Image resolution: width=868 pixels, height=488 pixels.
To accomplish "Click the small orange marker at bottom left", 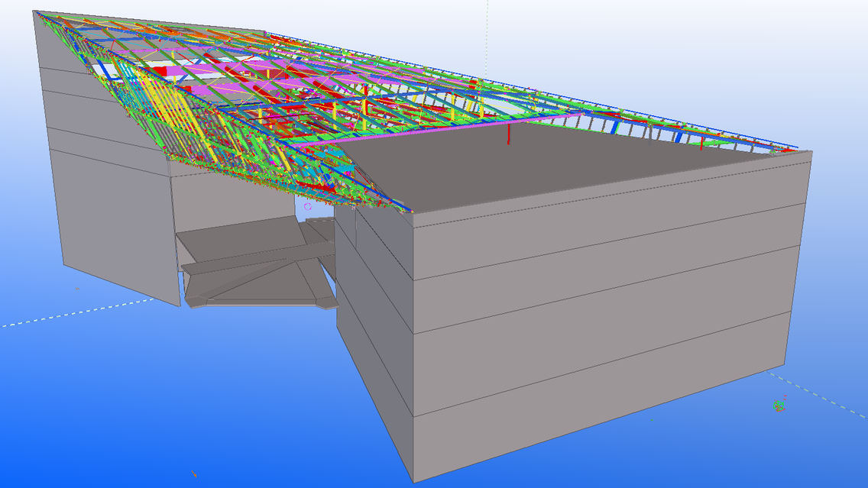I will point(194,474).
